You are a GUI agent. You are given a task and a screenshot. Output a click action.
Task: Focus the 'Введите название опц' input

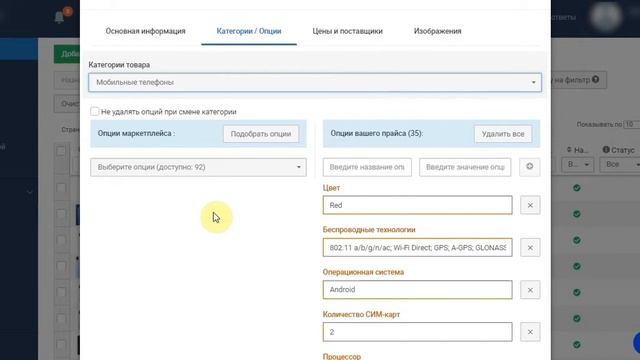[367, 167]
